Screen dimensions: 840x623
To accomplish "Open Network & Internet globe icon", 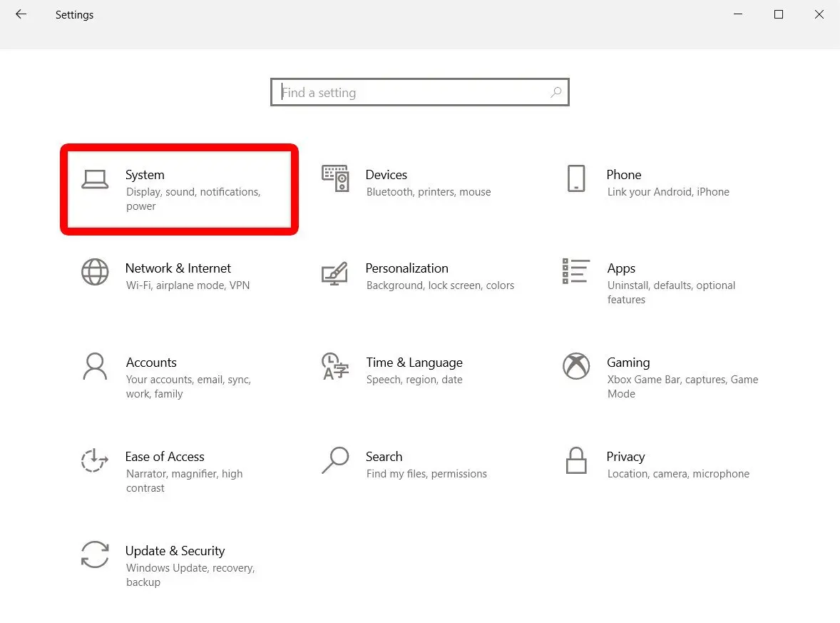I will click(x=95, y=273).
